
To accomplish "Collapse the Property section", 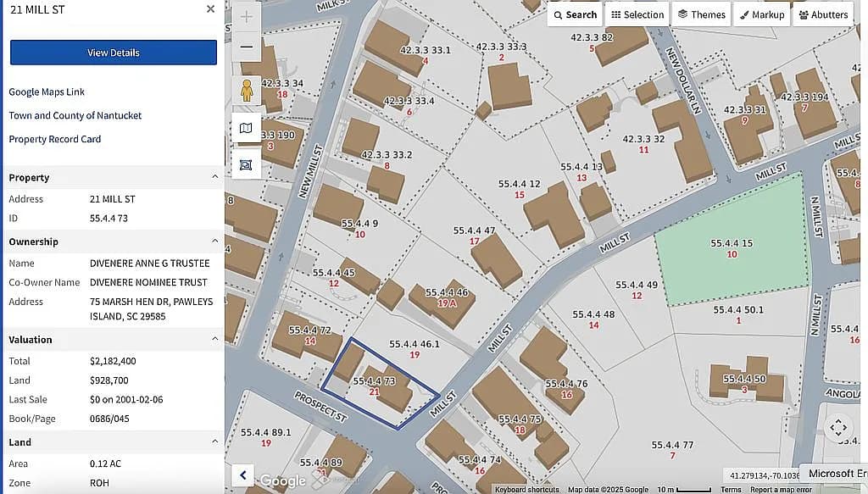I will 214,177.
